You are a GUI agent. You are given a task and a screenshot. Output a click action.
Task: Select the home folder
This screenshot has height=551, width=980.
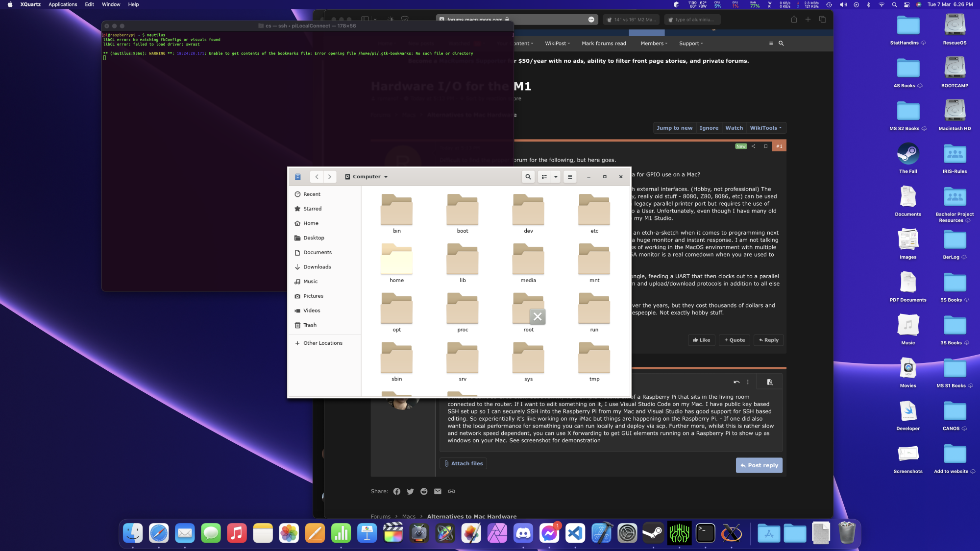click(396, 263)
